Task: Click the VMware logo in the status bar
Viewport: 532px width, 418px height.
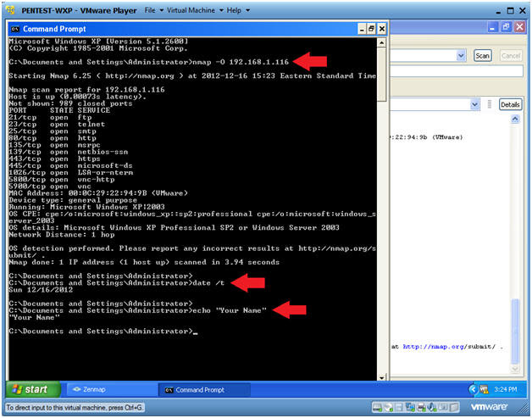Action: pos(489,406)
